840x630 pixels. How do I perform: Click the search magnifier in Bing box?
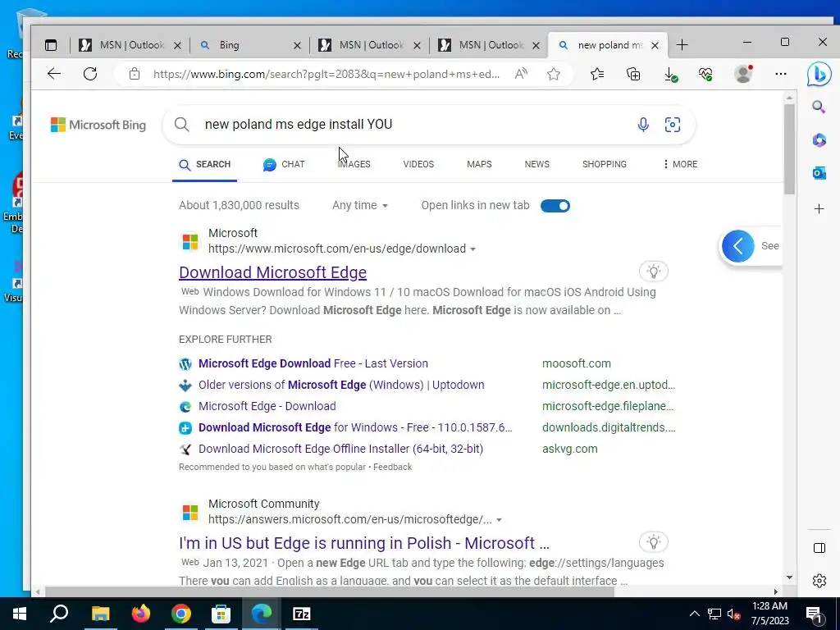tap(181, 125)
